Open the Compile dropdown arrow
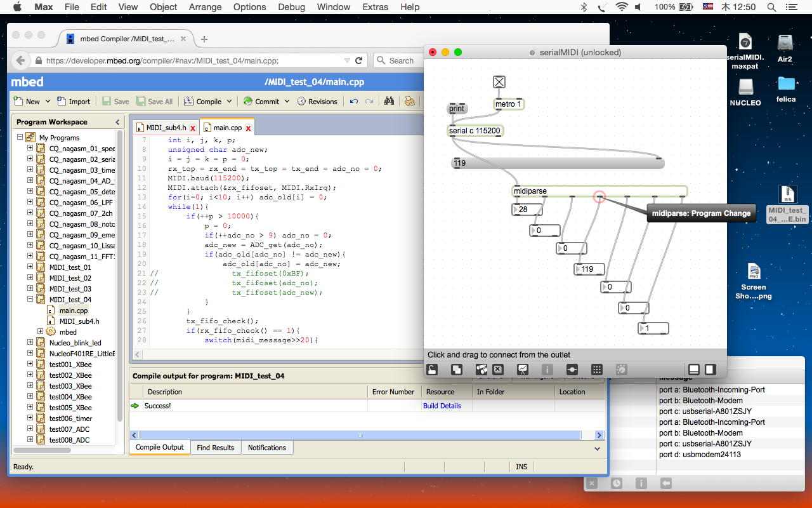812x508 pixels. pos(229,102)
